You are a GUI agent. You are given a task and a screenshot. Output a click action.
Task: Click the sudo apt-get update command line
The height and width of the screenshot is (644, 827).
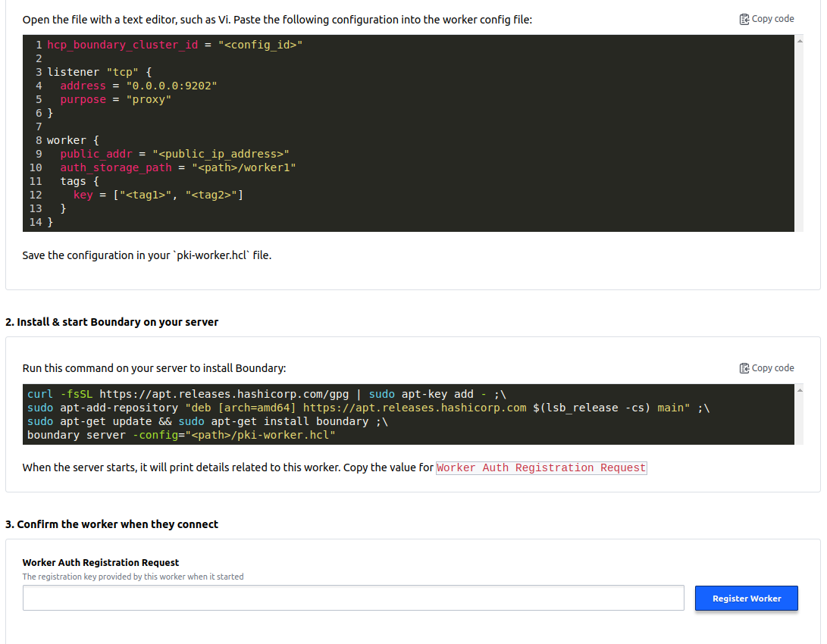tap(207, 421)
